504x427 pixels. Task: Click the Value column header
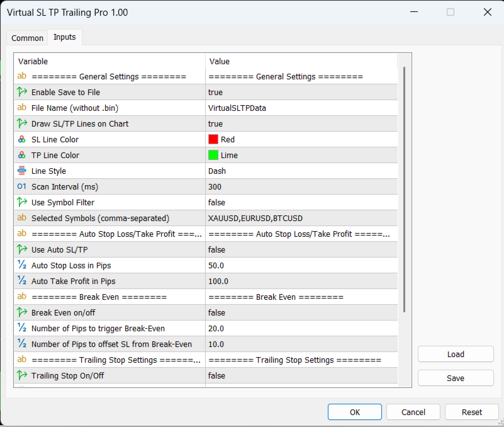click(x=301, y=61)
